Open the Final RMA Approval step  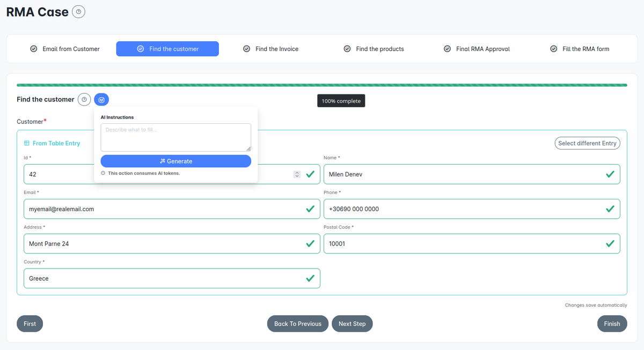[x=477, y=49]
